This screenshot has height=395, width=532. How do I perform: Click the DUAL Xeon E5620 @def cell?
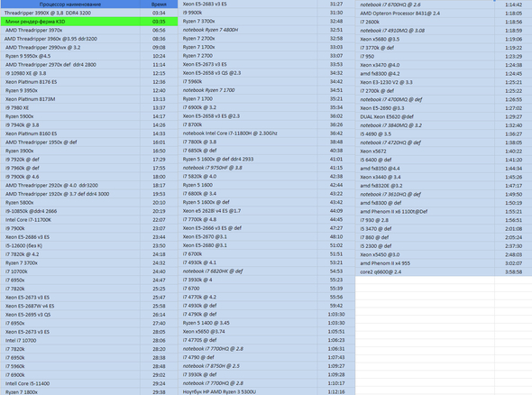tap(425, 116)
